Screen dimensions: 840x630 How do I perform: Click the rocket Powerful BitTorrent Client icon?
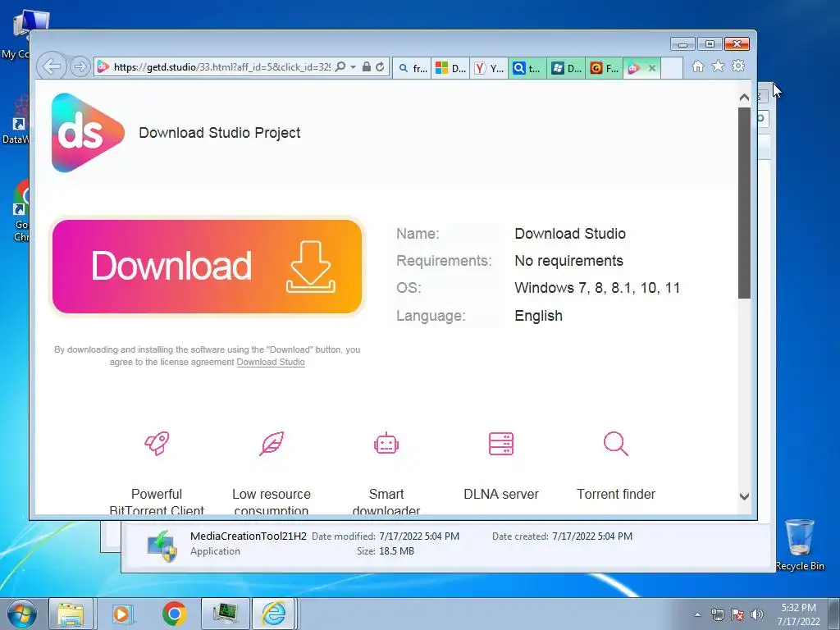click(x=157, y=444)
